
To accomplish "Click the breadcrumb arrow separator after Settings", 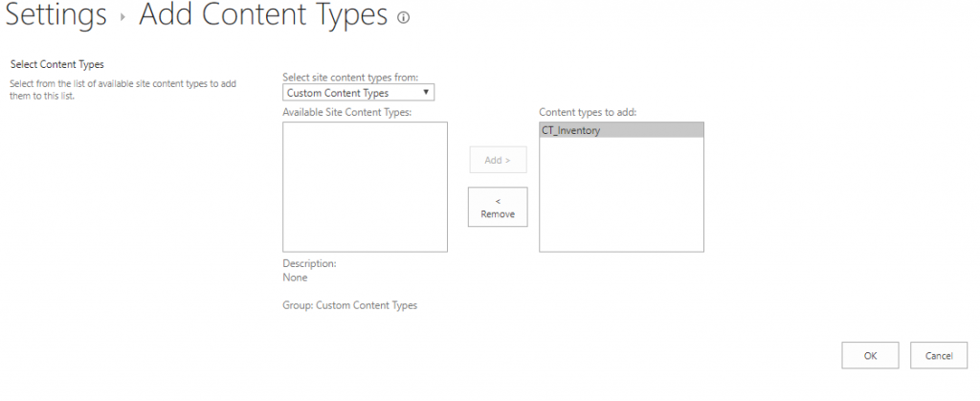I will (123, 17).
